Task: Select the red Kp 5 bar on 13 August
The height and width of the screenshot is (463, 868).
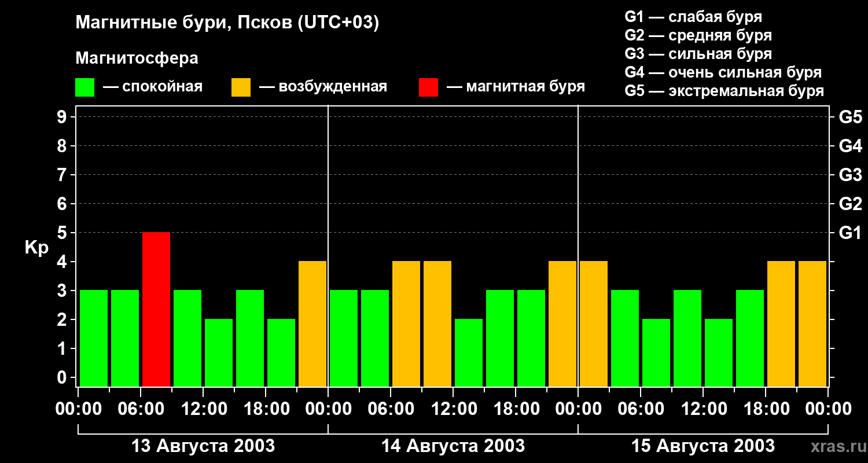Action: click(x=156, y=309)
